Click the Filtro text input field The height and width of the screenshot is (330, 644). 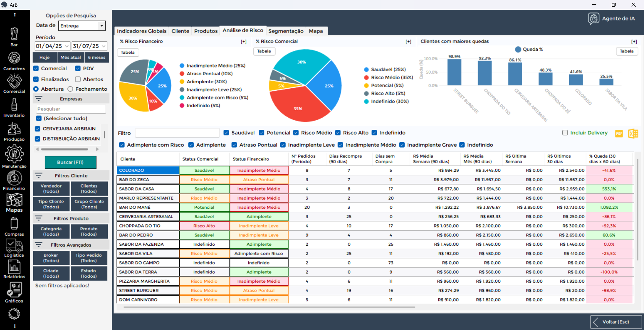click(177, 133)
